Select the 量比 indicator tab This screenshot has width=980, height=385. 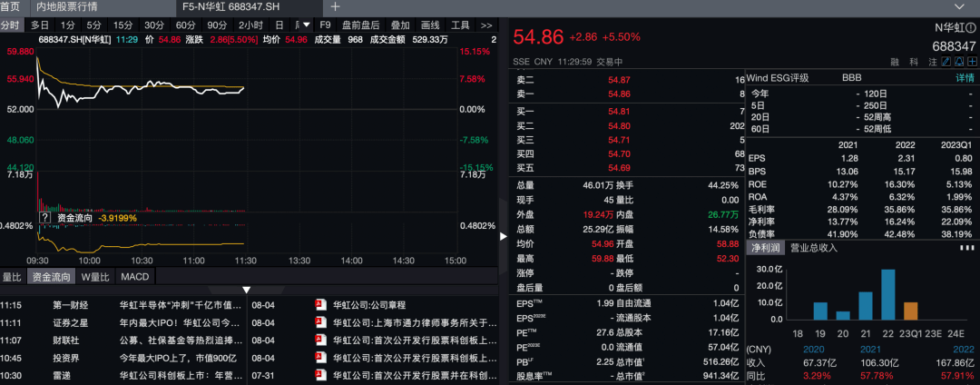[x=13, y=277]
